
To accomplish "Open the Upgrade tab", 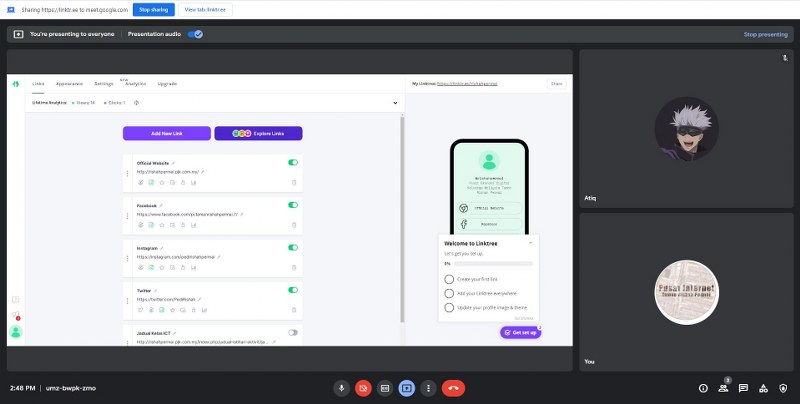I will pos(167,84).
